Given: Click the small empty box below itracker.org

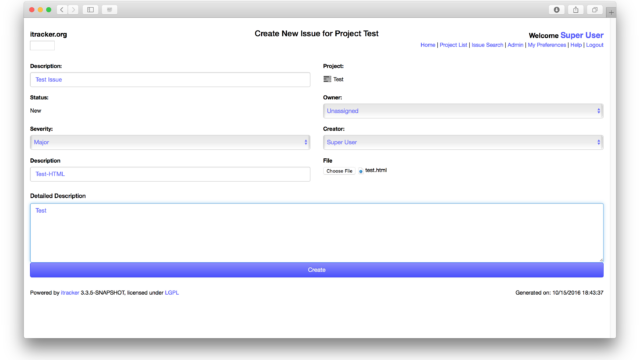Looking at the screenshot, I should pos(42,45).
